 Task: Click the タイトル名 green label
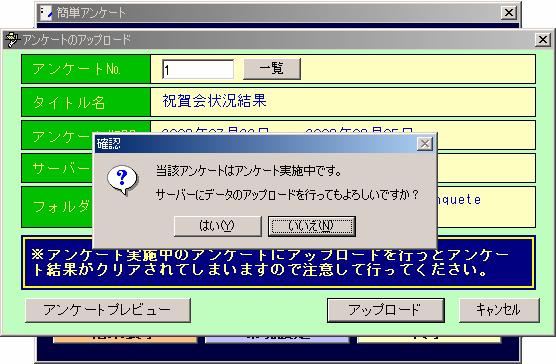(x=86, y=102)
